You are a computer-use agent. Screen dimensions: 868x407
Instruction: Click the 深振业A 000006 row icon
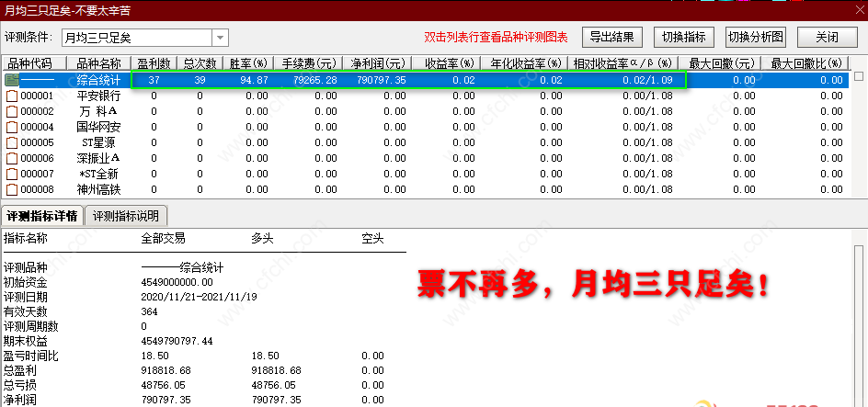(x=12, y=158)
